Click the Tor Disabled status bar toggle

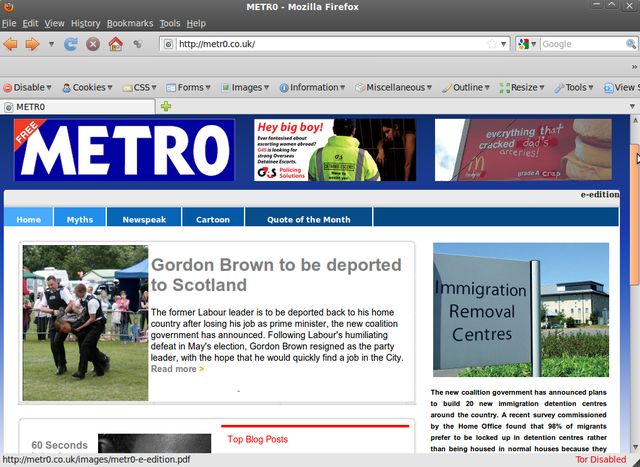click(x=601, y=460)
